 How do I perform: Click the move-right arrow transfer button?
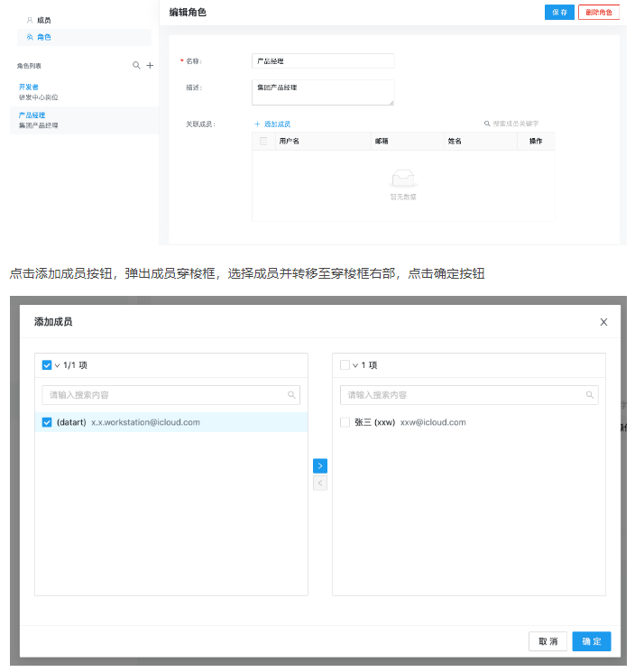point(320,465)
